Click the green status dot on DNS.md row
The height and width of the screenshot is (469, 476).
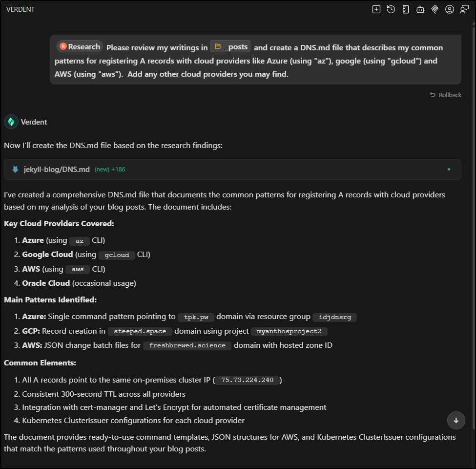tap(448, 170)
